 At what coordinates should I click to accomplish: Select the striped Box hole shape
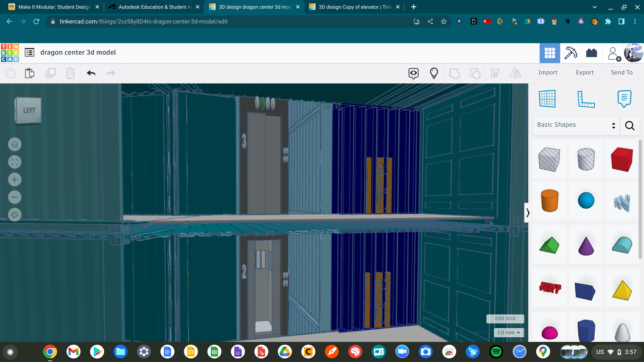(549, 159)
